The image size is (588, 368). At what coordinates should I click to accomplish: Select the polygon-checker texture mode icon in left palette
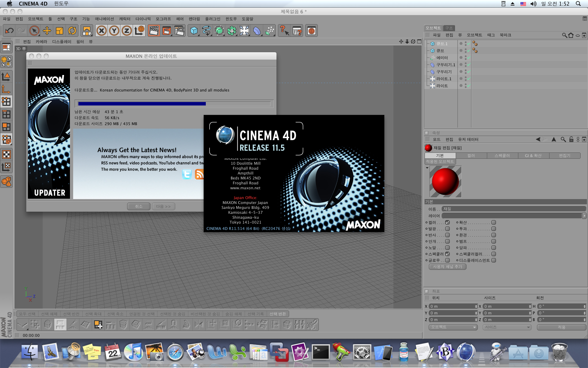pos(6,154)
